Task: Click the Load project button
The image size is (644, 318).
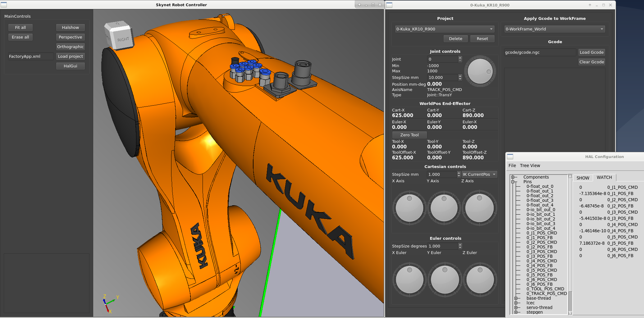Action: 71,56
